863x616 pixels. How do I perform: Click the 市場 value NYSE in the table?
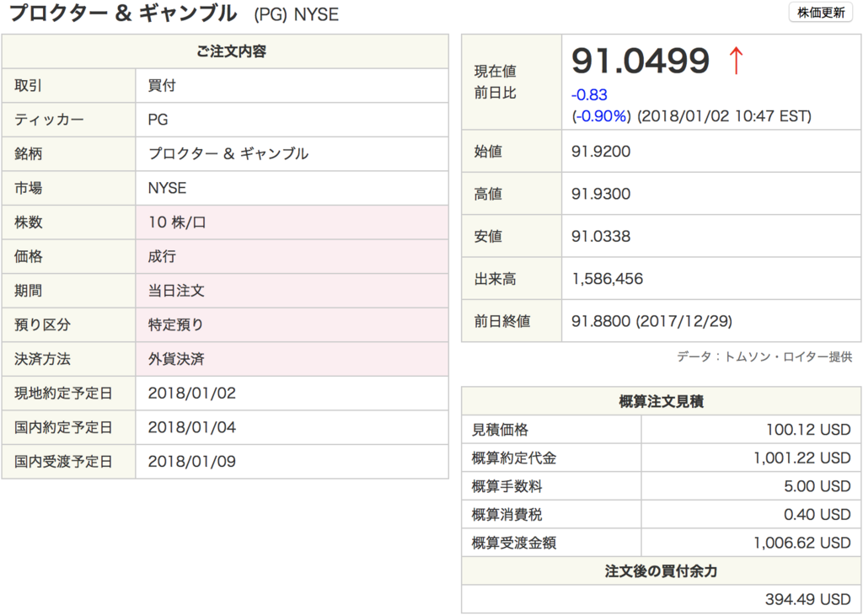[x=168, y=188]
